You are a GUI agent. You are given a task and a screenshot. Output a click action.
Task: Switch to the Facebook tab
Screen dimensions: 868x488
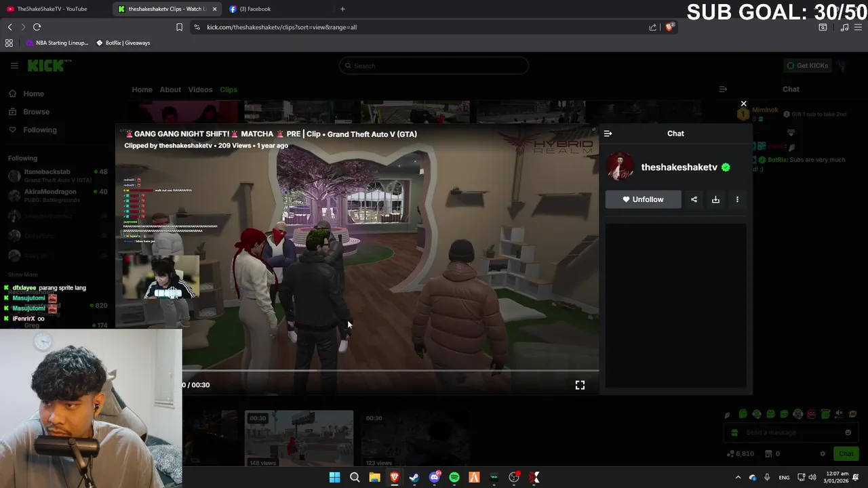pyautogui.click(x=255, y=9)
